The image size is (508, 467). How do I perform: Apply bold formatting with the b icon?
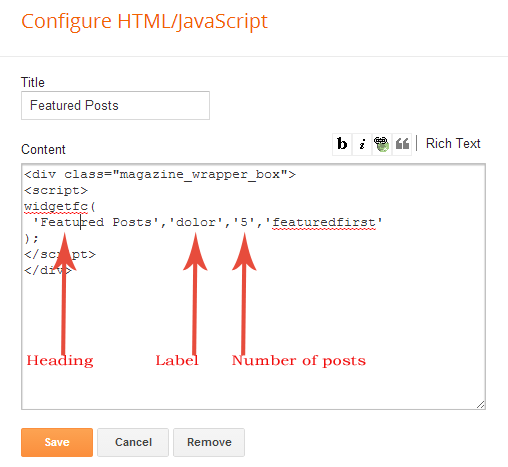342,144
